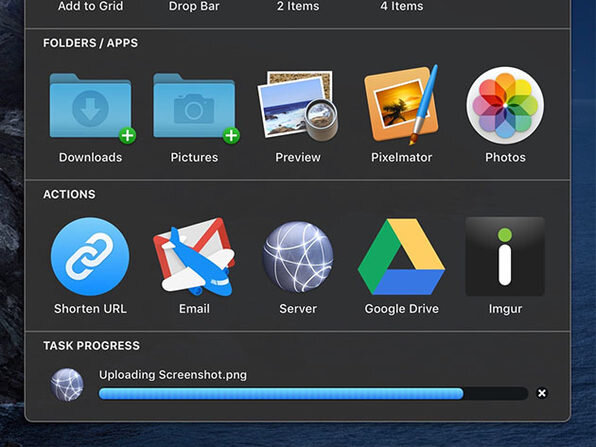Cancel the Screenshot.png upload task

[x=542, y=393]
